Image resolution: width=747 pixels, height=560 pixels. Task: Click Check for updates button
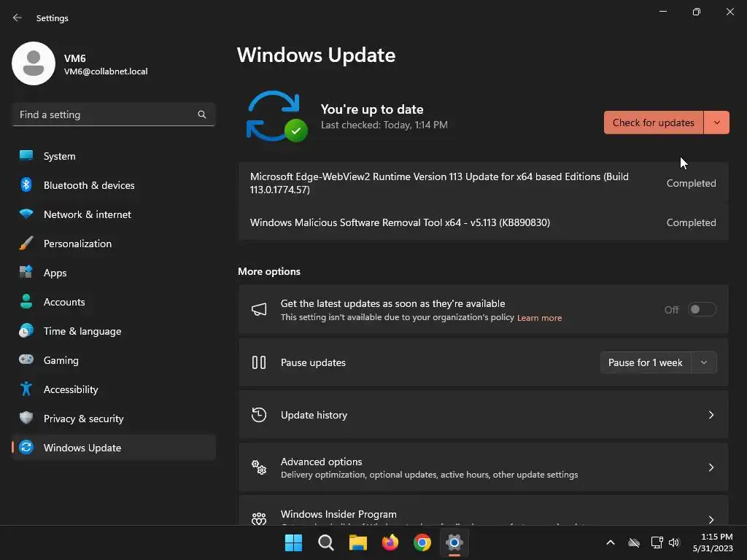[x=654, y=122]
